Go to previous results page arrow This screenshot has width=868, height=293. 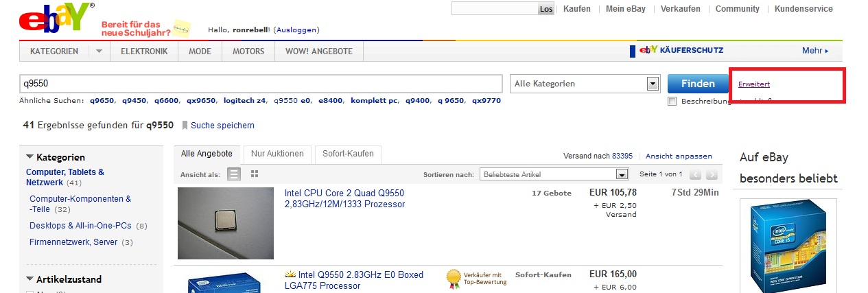click(695, 175)
